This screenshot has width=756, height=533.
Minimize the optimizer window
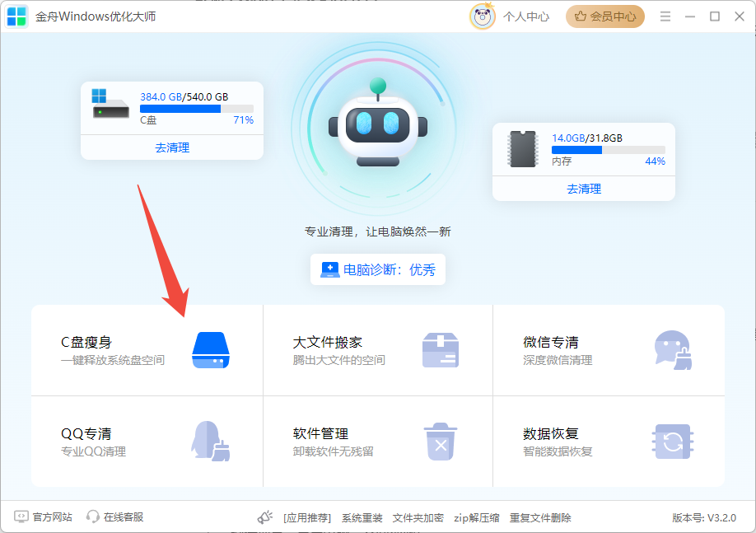click(690, 16)
